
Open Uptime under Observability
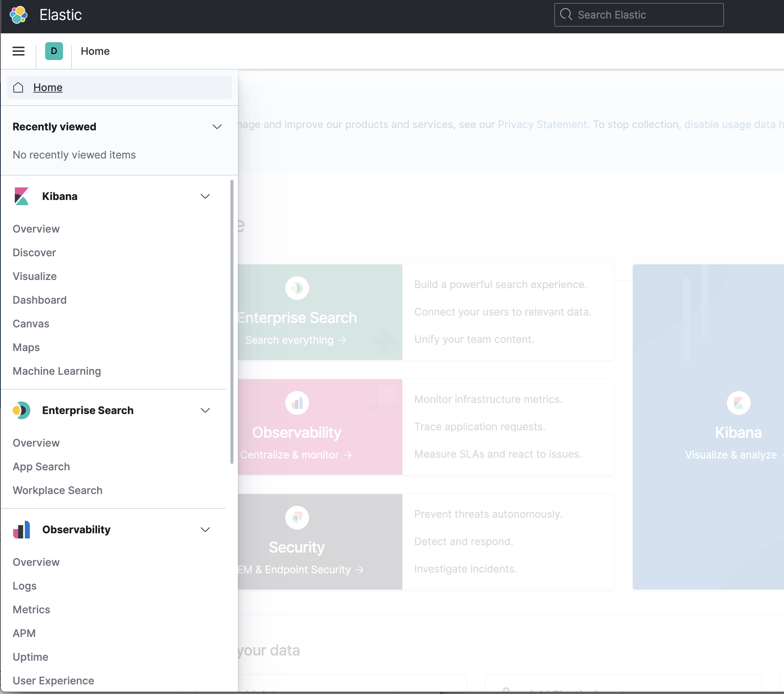tap(30, 657)
